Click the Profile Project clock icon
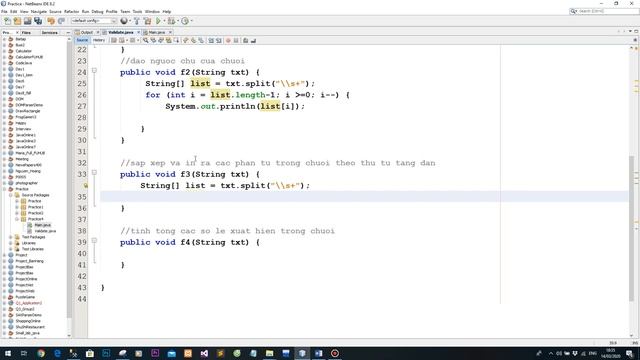Screen dimensions: 640x360 [x=185, y=21]
